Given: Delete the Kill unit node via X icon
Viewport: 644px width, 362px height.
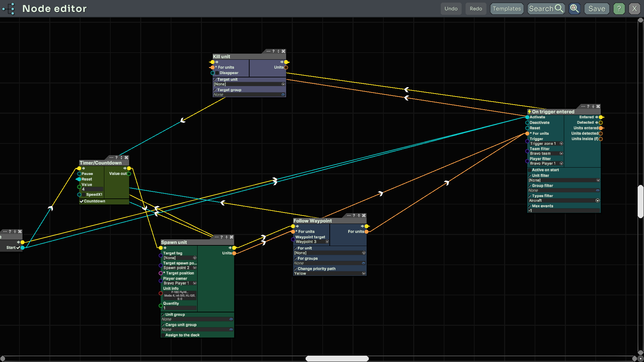Looking at the screenshot, I should pos(283,51).
